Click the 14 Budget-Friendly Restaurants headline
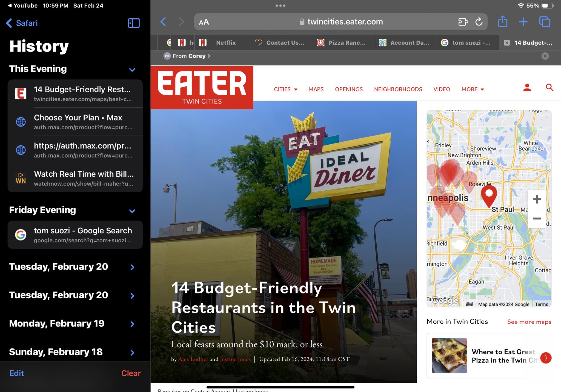Image resolution: width=561 pixels, height=392 pixels. click(x=263, y=308)
